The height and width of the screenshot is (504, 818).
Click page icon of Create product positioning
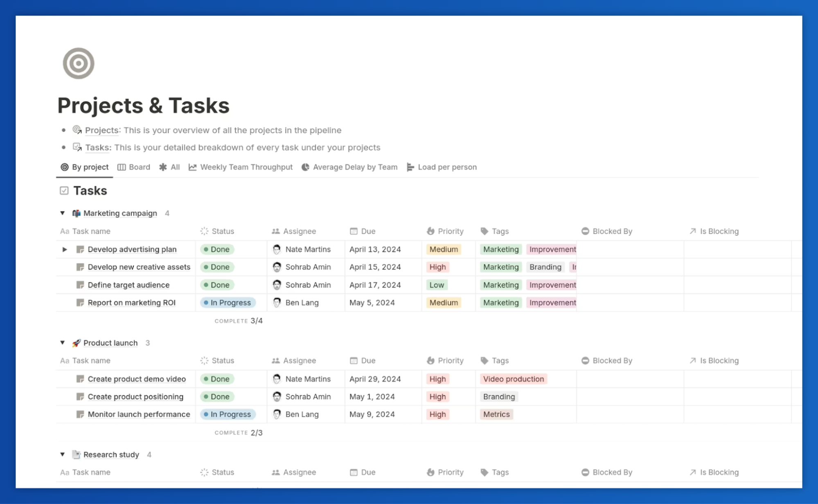tap(80, 396)
